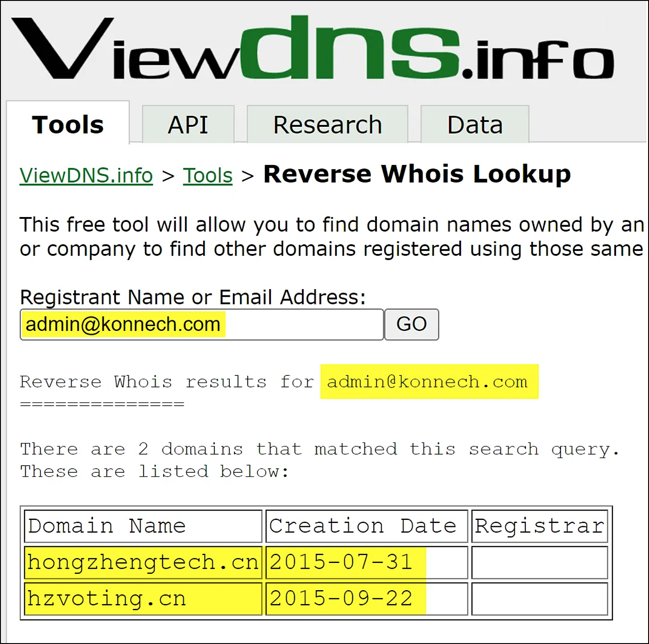
Task: Click the 'Registrant Name or Email Address:' label
Action: (193, 297)
